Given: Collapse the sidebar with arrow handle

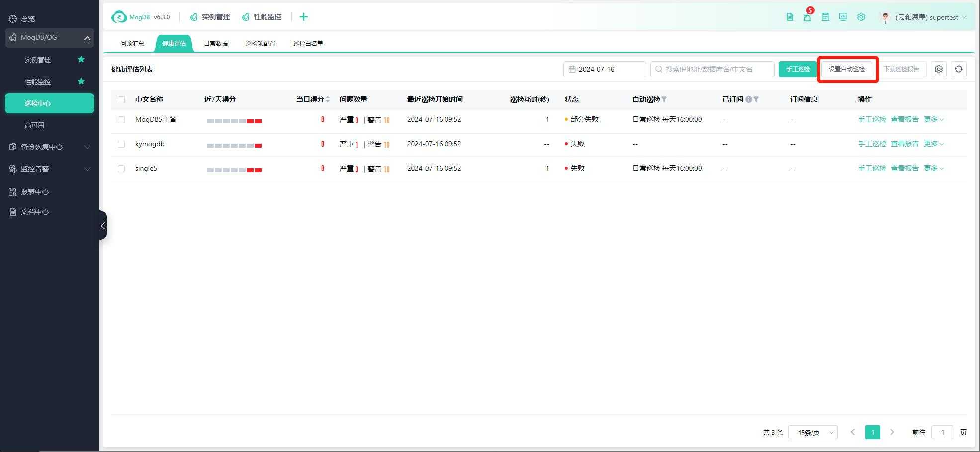Looking at the screenshot, I should (103, 225).
